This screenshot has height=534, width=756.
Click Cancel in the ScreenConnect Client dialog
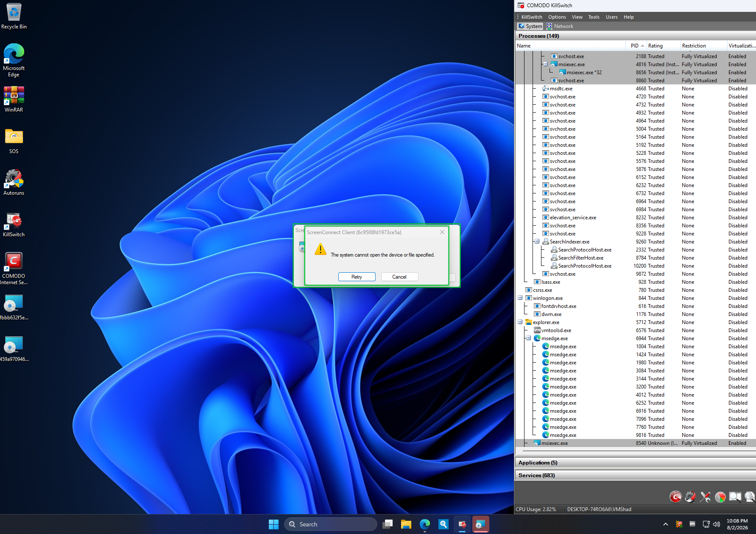399,277
